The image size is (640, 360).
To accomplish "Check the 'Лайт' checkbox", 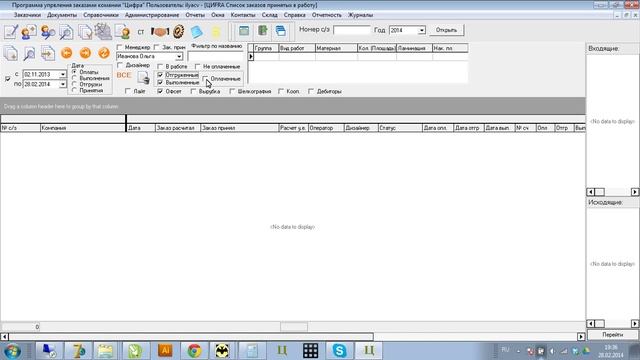I will pos(128,91).
